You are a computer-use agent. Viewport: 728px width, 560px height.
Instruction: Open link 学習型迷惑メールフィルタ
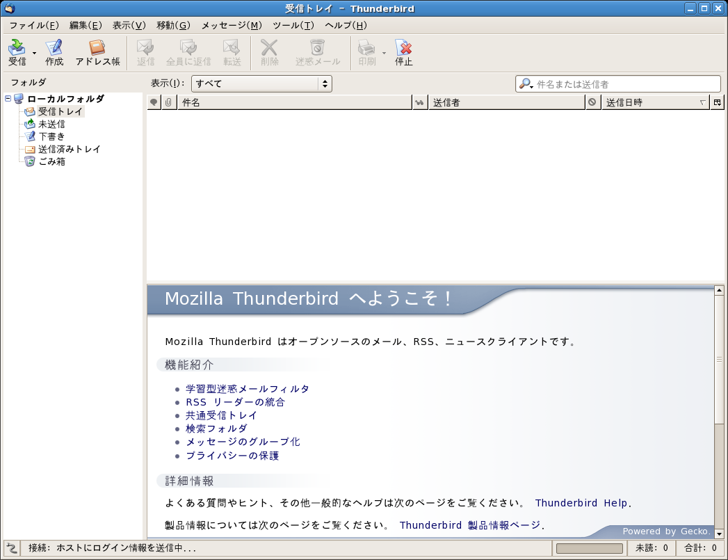click(x=248, y=389)
